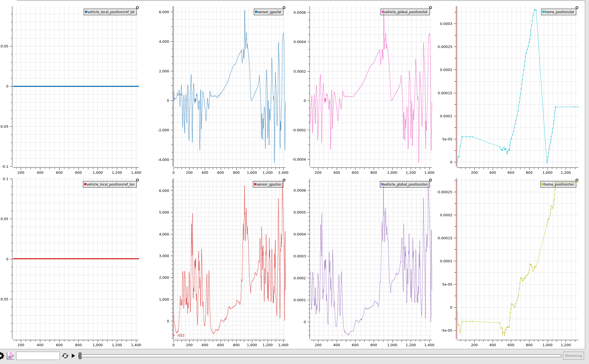Click the cyan home_position/lat legend label
The height and width of the screenshot is (364, 589).
click(x=559, y=12)
